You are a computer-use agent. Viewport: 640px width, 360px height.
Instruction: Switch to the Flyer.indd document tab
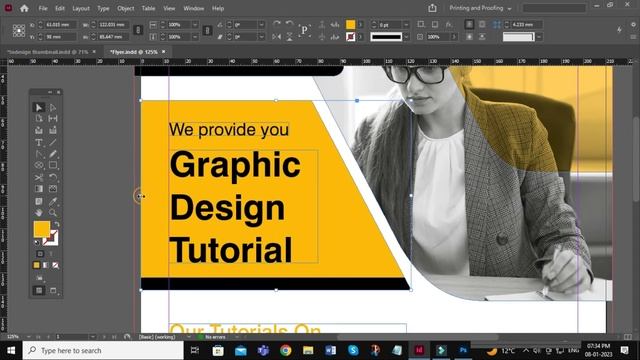click(x=134, y=52)
